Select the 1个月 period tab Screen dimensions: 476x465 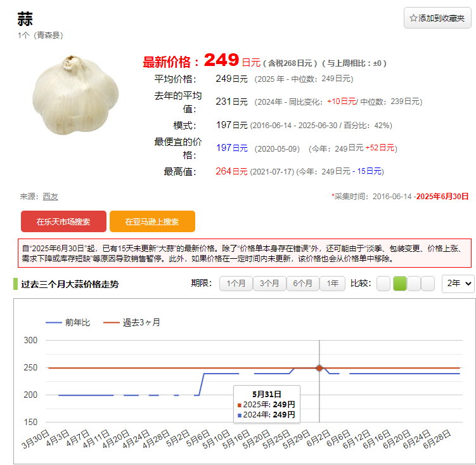(236, 284)
